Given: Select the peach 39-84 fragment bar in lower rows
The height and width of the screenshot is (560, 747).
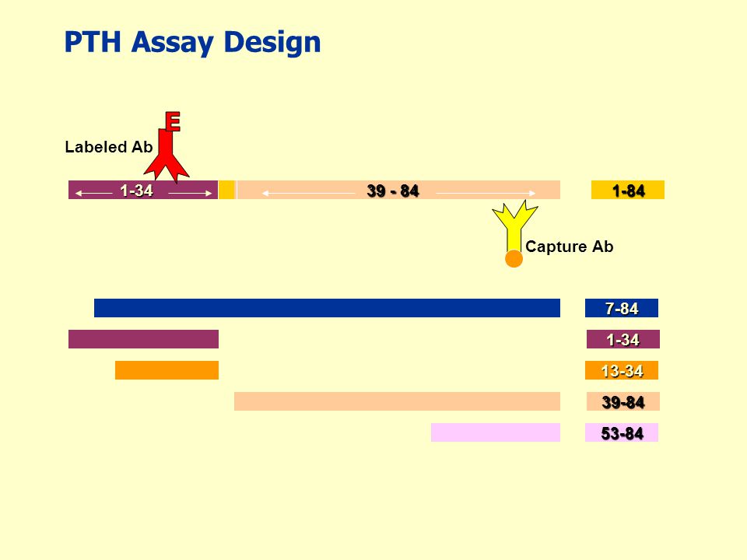Looking at the screenshot, I should point(397,401).
